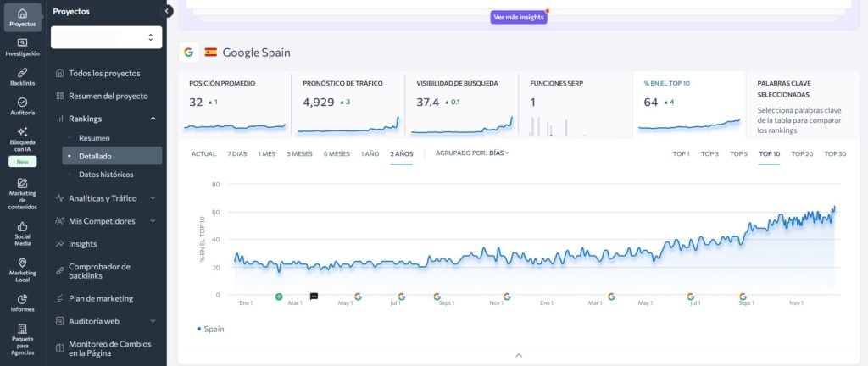The height and width of the screenshot is (366, 868).
Task: Open Búsqueda con IA sparkle icon
Action: pyautogui.click(x=22, y=131)
